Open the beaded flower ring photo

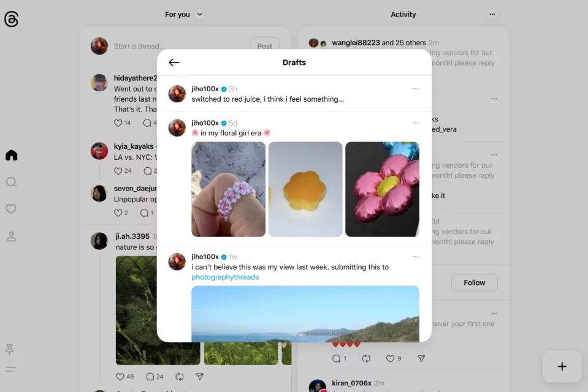[228, 189]
